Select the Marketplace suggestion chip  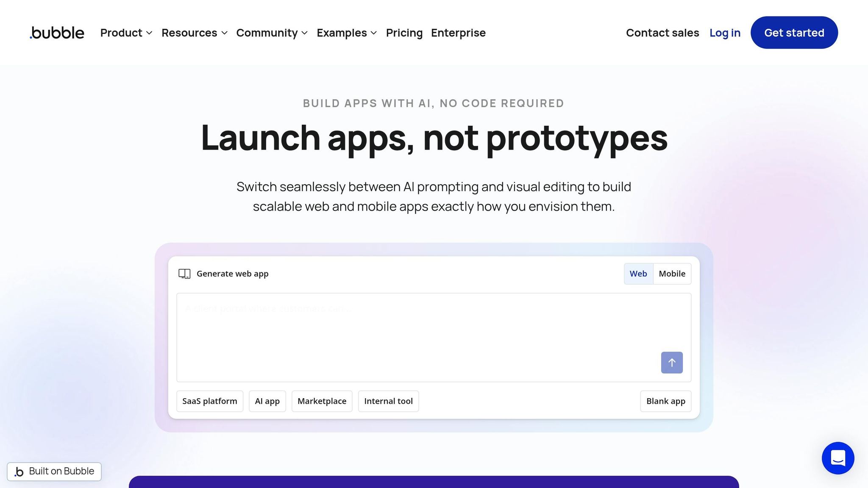pos(322,401)
